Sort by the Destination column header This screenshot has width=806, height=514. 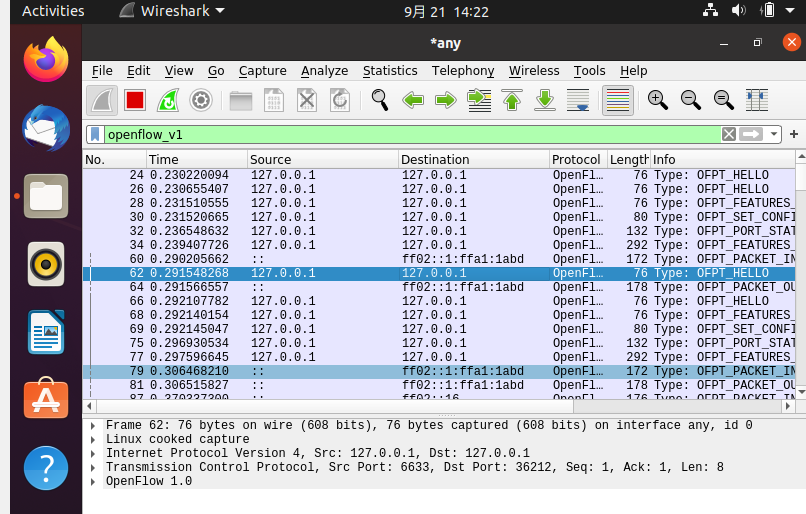474,160
